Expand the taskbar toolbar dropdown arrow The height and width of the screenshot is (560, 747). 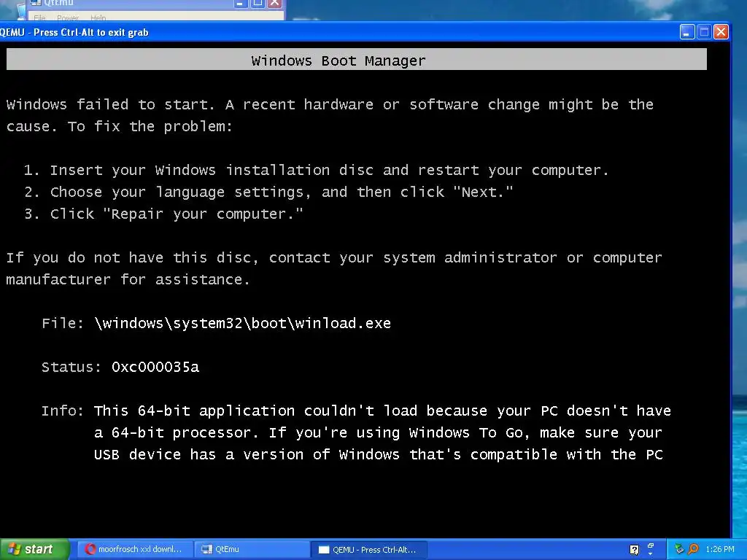tap(650, 554)
